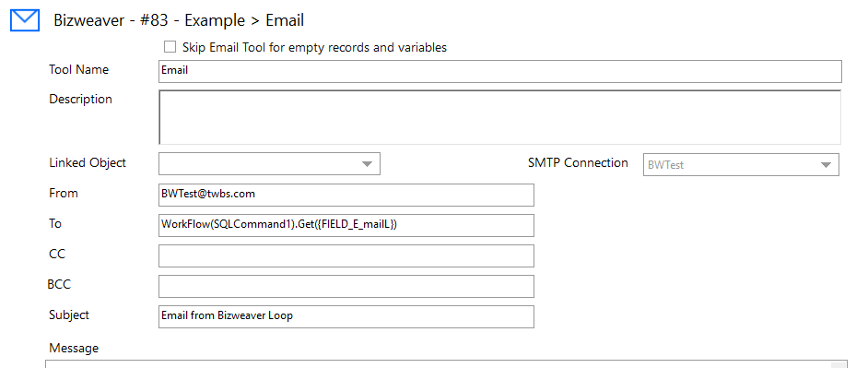This screenshot has height=368, width=868.
Task: Click the BCC label
Action: (59, 285)
